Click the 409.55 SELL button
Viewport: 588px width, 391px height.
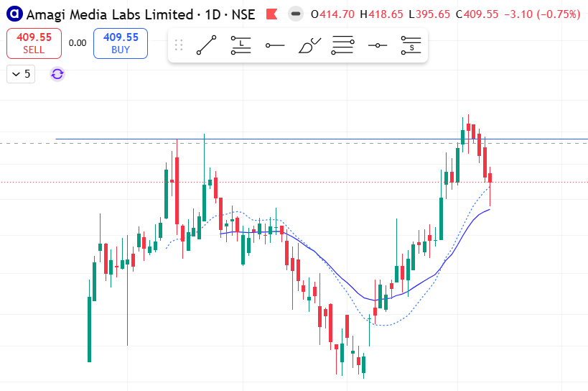[34, 43]
